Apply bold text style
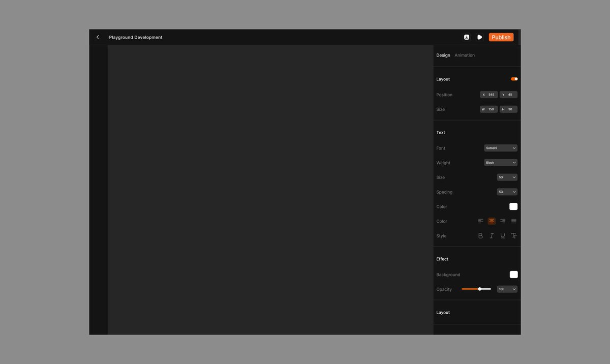The width and height of the screenshot is (610, 364). [480, 236]
